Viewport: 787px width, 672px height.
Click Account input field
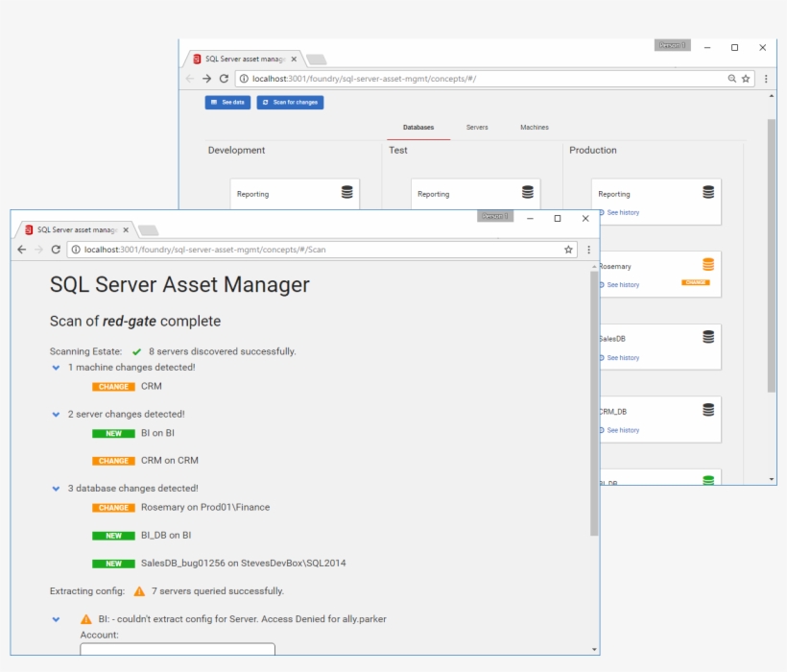point(178,648)
